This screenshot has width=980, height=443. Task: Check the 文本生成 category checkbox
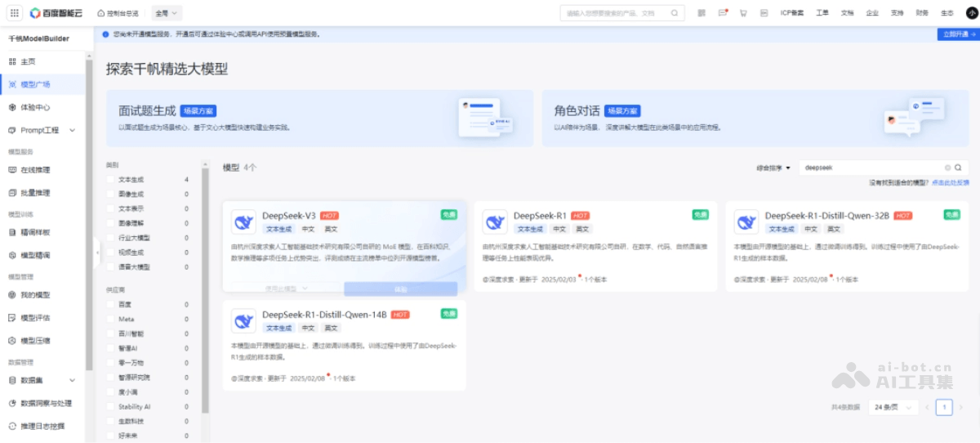[110, 179]
